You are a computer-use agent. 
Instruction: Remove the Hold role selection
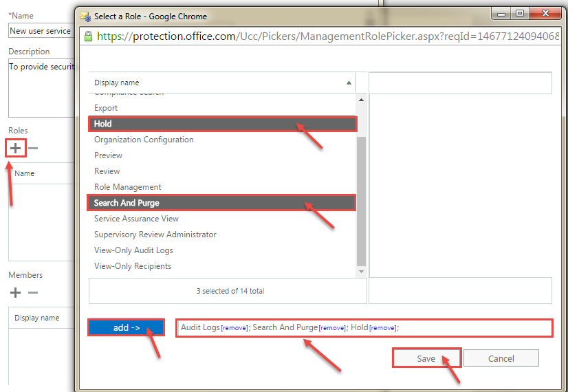383,328
